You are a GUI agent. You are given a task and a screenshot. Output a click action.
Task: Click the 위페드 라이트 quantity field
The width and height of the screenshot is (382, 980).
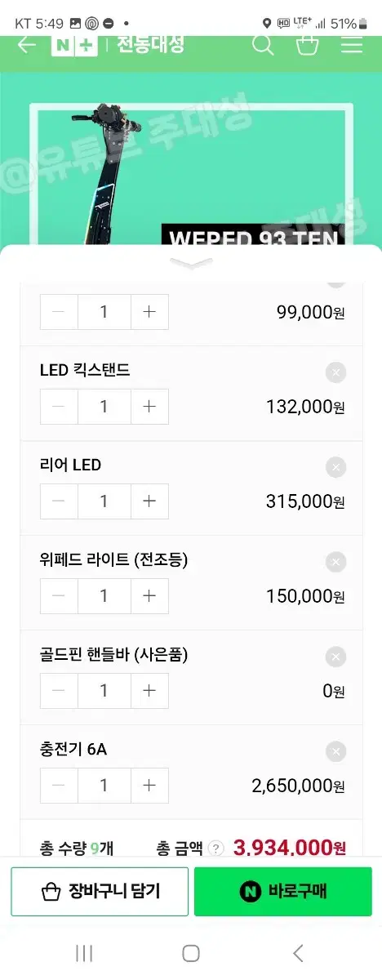(x=104, y=596)
